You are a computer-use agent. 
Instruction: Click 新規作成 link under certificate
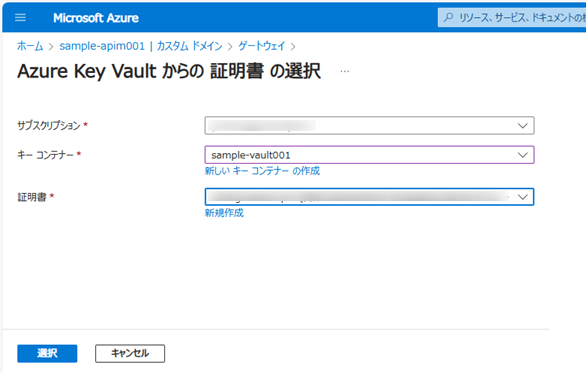point(224,213)
